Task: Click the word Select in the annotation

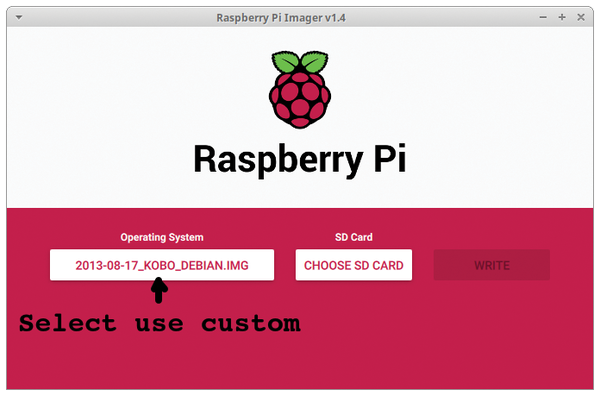Action: click(x=67, y=323)
